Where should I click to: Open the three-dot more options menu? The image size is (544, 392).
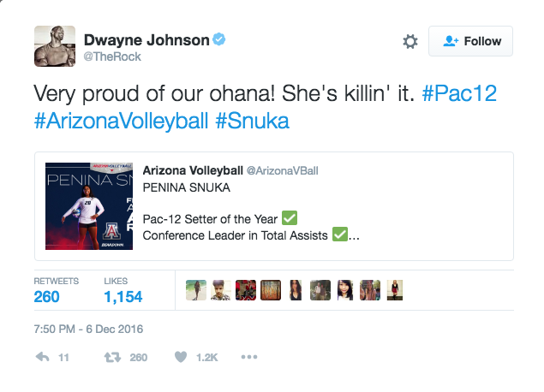point(249,357)
